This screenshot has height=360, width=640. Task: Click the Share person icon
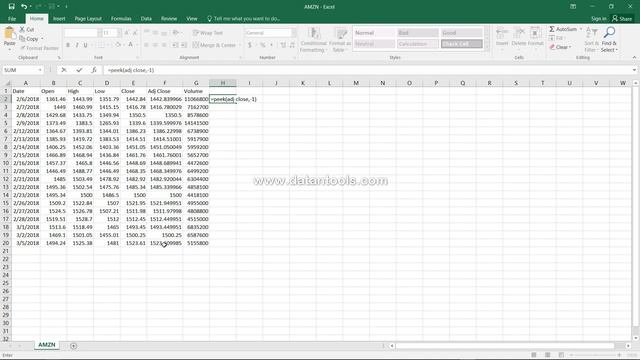(x=615, y=18)
